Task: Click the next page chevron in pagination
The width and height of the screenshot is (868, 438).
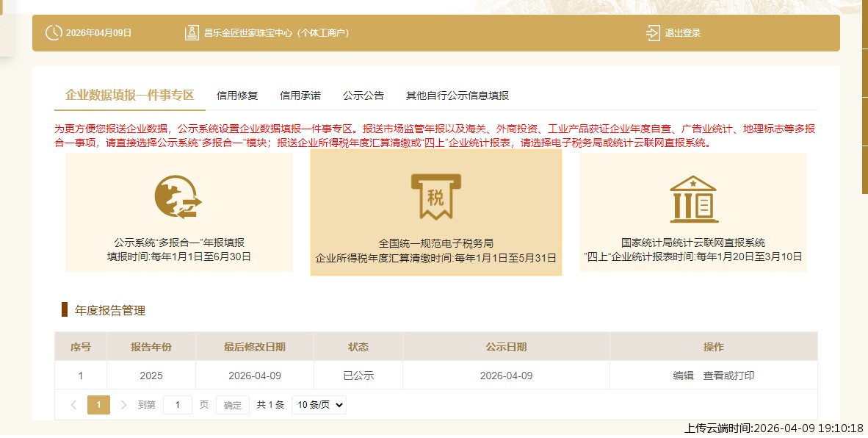Action: pyautogui.click(x=123, y=405)
